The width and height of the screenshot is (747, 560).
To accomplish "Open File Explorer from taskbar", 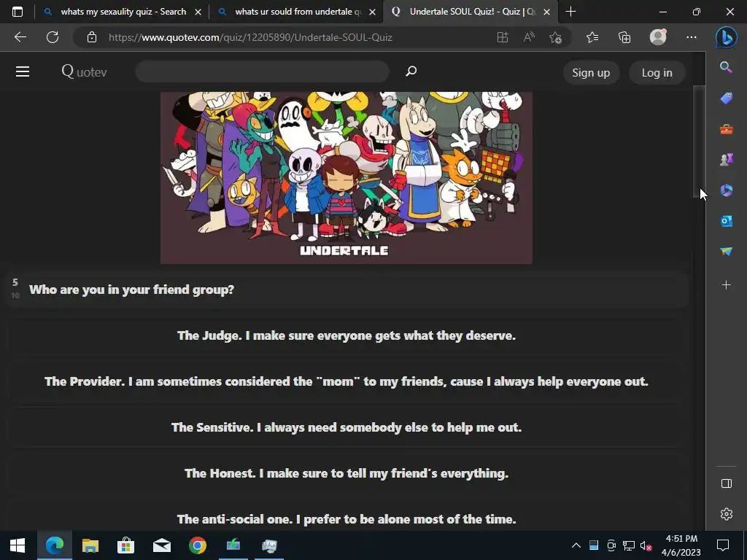I will point(90,545).
